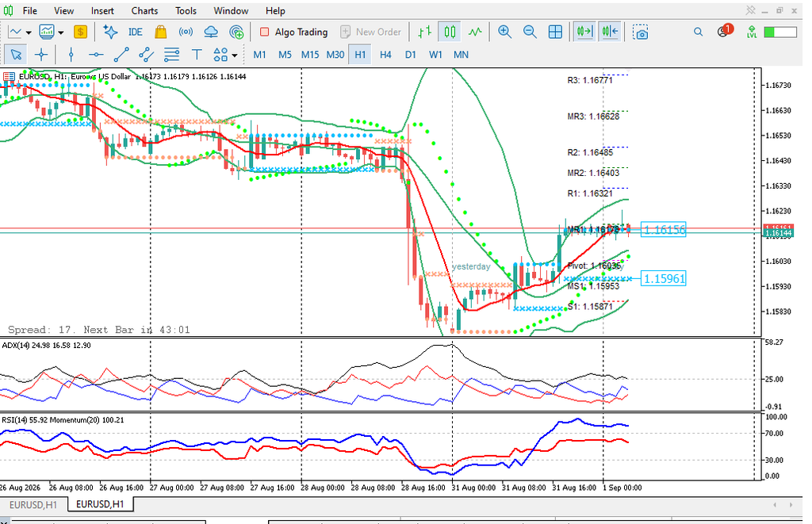Open the Window menu
The image size is (812, 524).
click(231, 10)
